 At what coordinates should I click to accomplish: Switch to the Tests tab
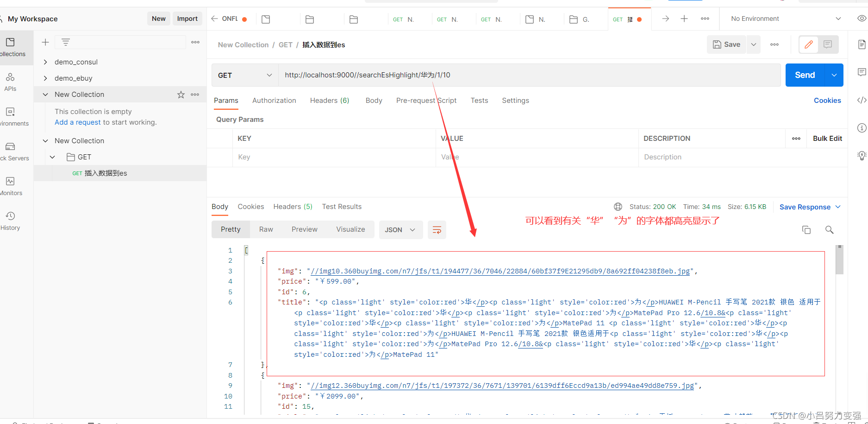click(480, 101)
